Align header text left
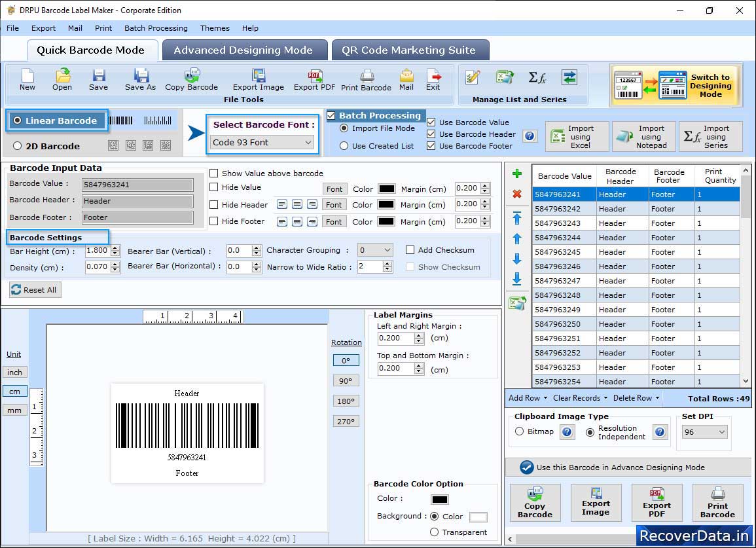This screenshot has height=548, width=756. pyautogui.click(x=282, y=204)
